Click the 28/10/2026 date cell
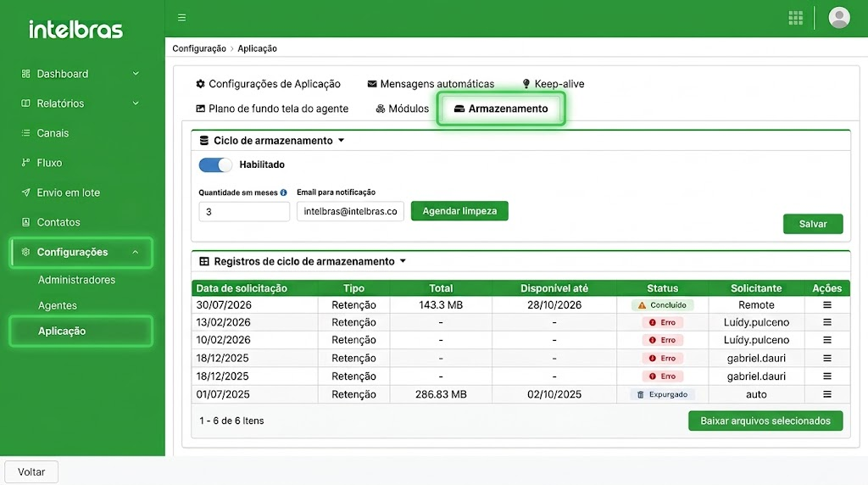Screen dimensions: 868x485 (x=554, y=305)
